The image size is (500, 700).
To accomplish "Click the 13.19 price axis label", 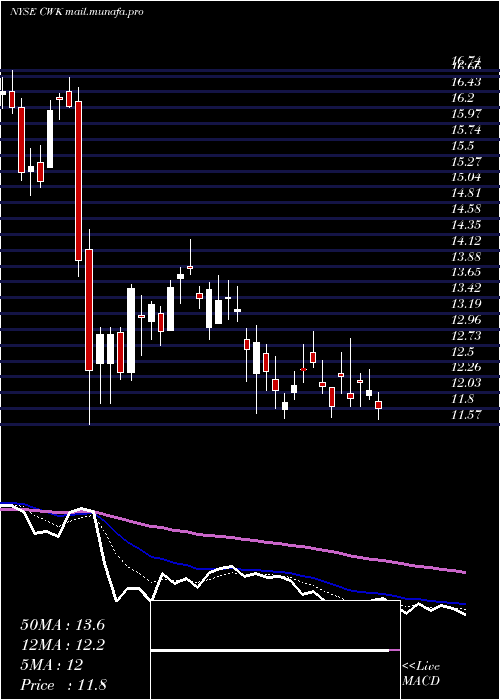I will 466,304.
